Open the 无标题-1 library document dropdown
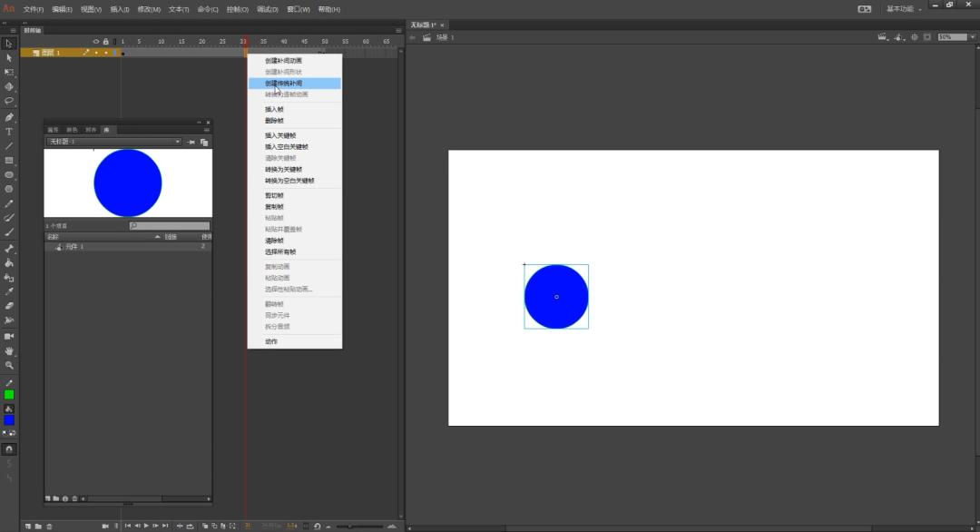Image resolution: width=980 pixels, height=532 pixels. (x=178, y=142)
